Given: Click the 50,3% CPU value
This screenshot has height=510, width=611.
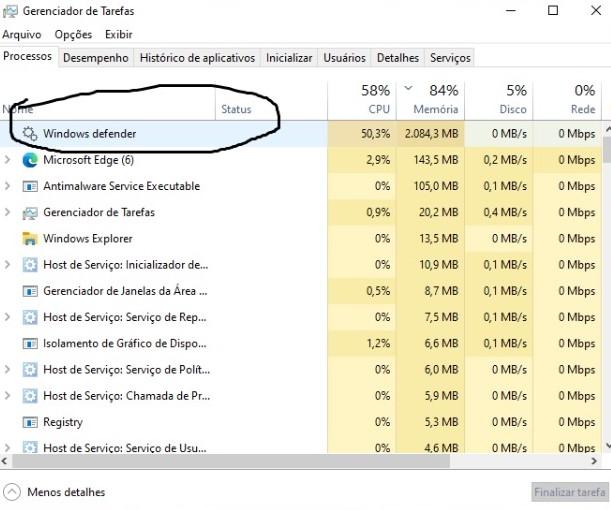Looking at the screenshot, I should pos(375,134).
